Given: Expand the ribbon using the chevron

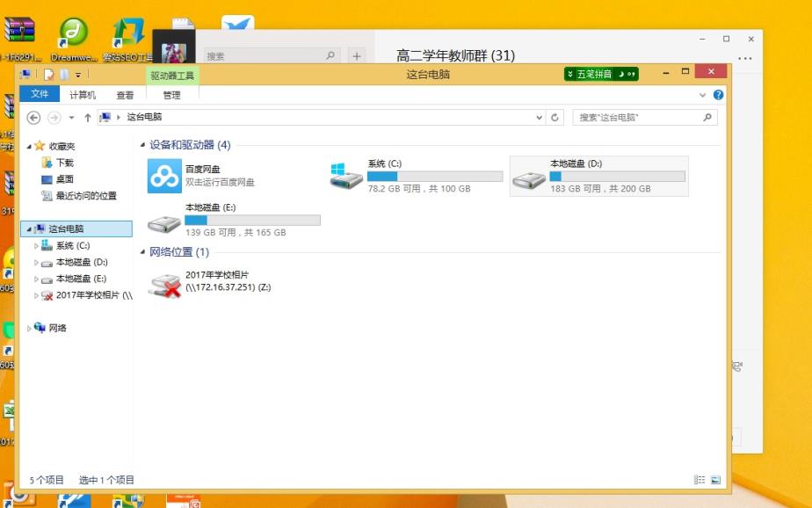Looking at the screenshot, I should [x=703, y=95].
